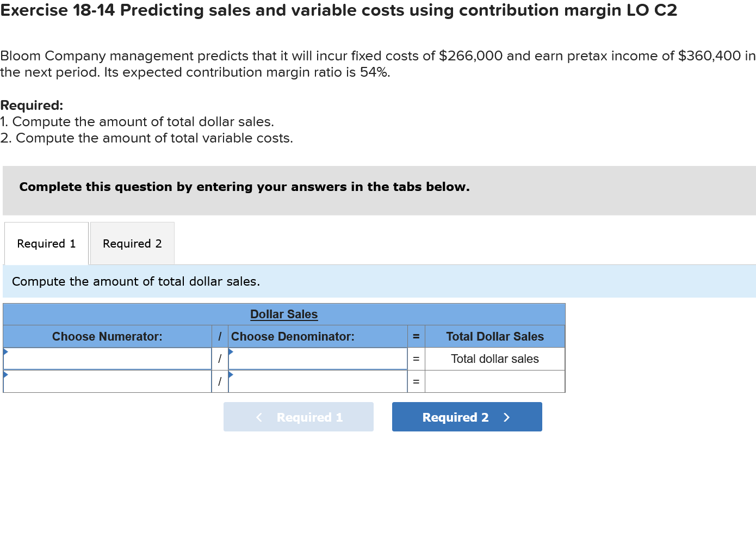
Task: Click the Dollar Sales underlined heading
Action: click(x=284, y=314)
